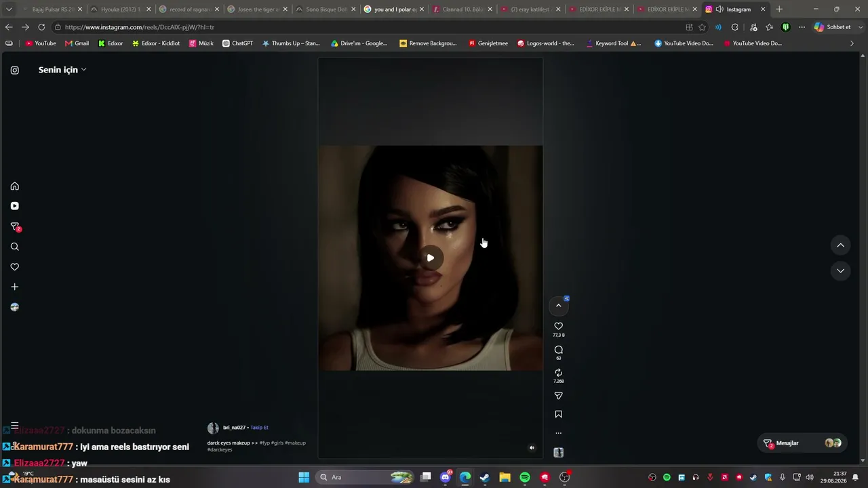Share the reel with the paper plane icon
This screenshot has width=868, height=488.
click(x=559, y=396)
